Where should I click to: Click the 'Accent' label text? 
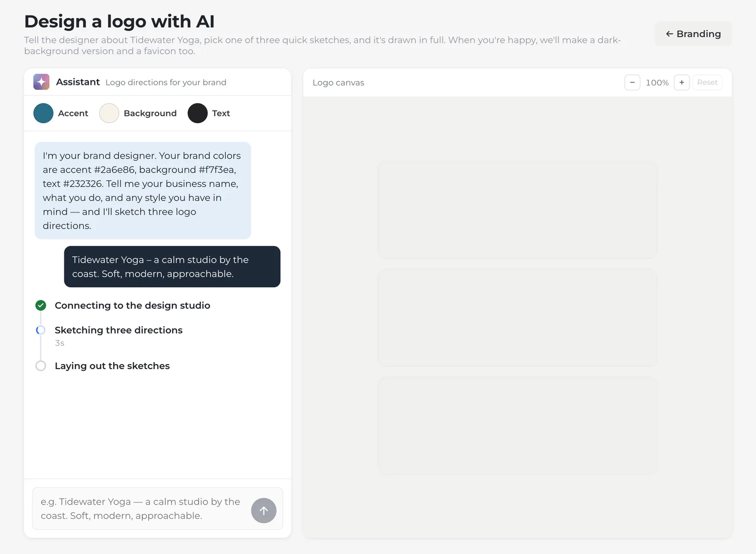tap(73, 113)
